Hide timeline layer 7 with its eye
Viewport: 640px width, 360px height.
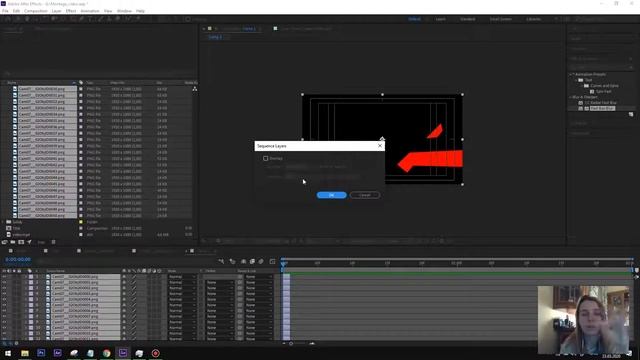click(4, 311)
